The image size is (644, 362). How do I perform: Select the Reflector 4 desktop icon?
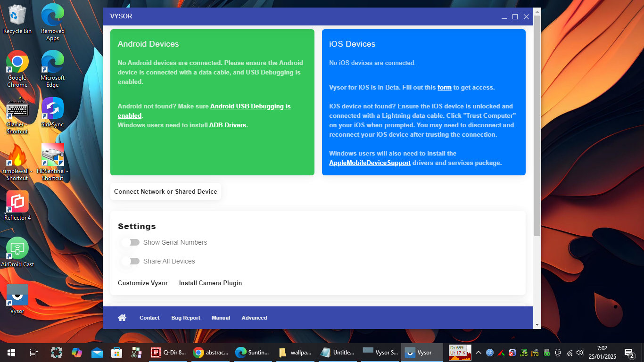[x=17, y=206]
